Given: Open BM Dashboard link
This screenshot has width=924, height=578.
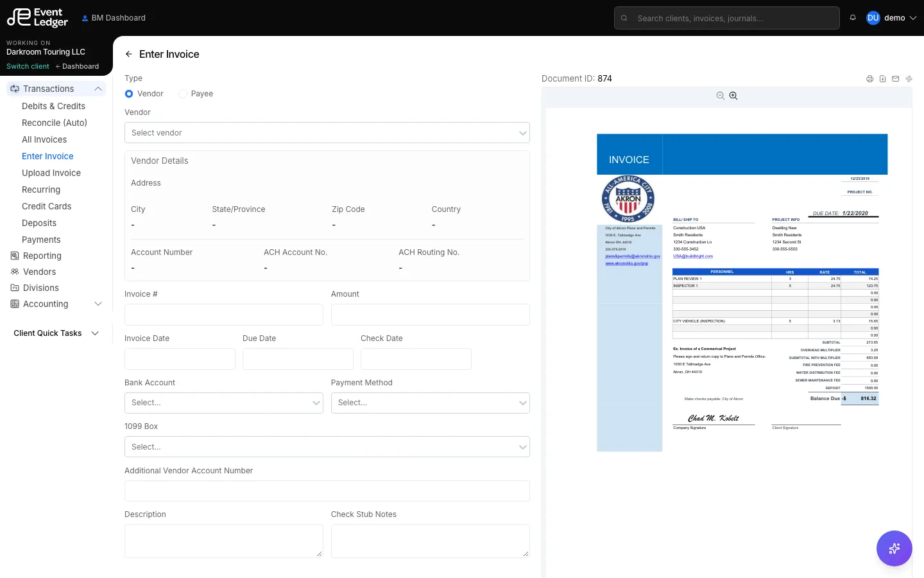Looking at the screenshot, I should coord(114,18).
